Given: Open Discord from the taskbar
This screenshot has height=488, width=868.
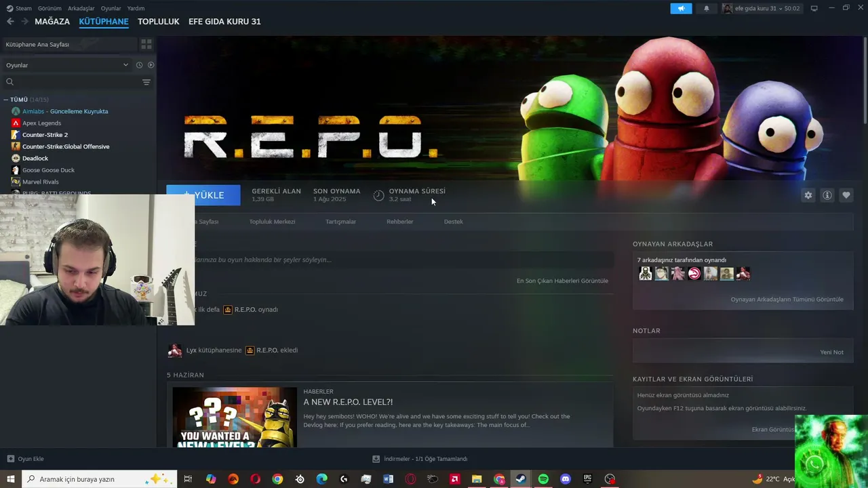Looking at the screenshot, I should click(x=566, y=479).
